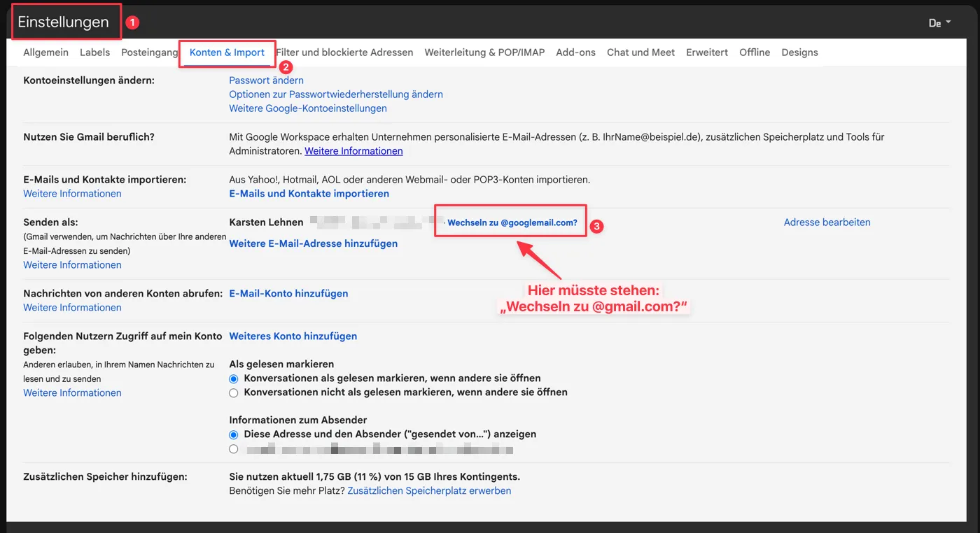Go to Weiterleitung & POP/IMAP tab
Screen dimensions: 980x533
point(484,52)
